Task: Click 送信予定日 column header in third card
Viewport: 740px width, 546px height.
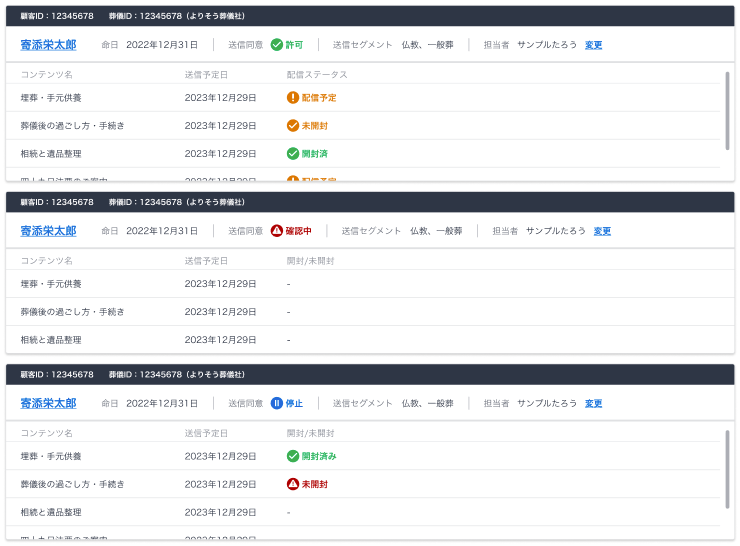Action: 206,433
